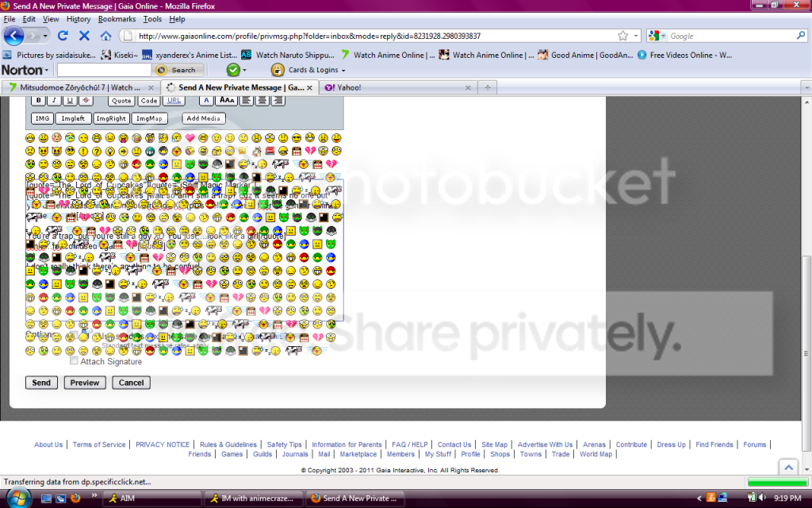The height and width of the screenshot is (508, 812).
Task: Close the Yahoo! tab
Action: tap(468, 87)
